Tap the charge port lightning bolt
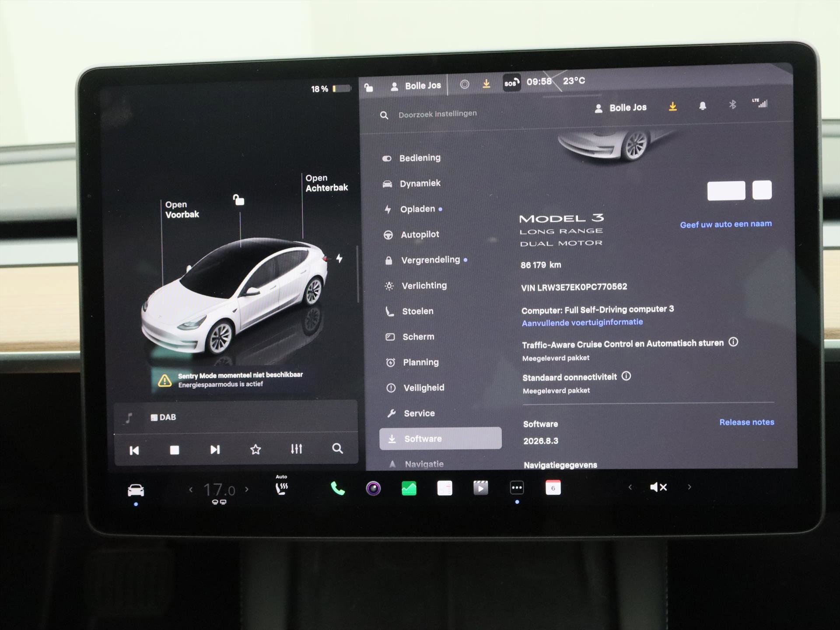 pyautogui.click(x=339, y=258)
